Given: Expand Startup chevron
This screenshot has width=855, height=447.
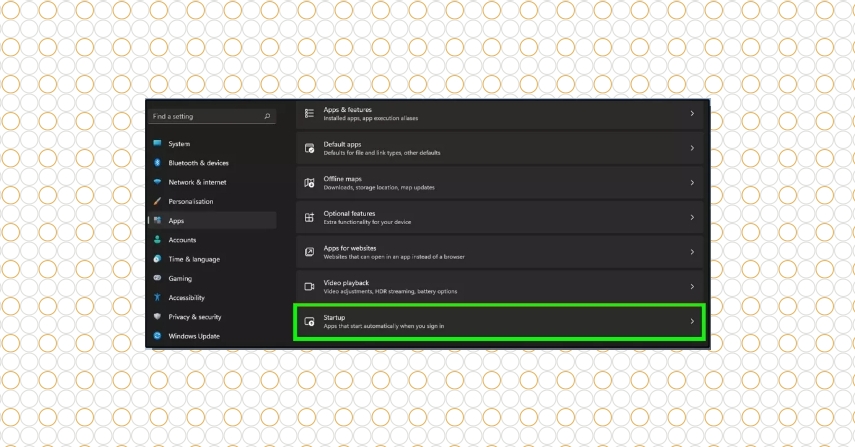Looking at the screenshot, I should coord(692,322).
